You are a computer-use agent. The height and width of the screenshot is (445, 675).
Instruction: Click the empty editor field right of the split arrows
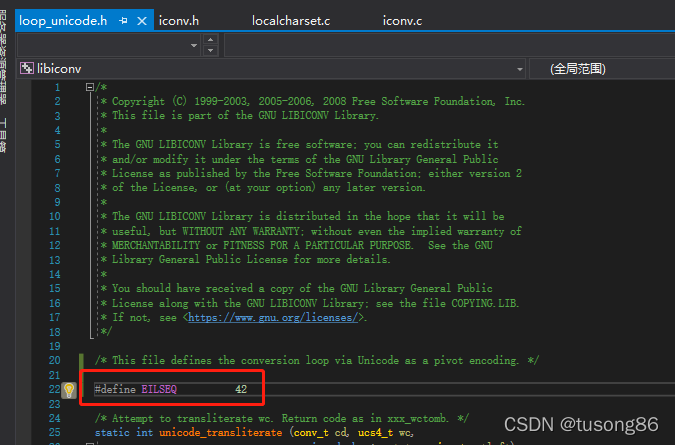449,45
